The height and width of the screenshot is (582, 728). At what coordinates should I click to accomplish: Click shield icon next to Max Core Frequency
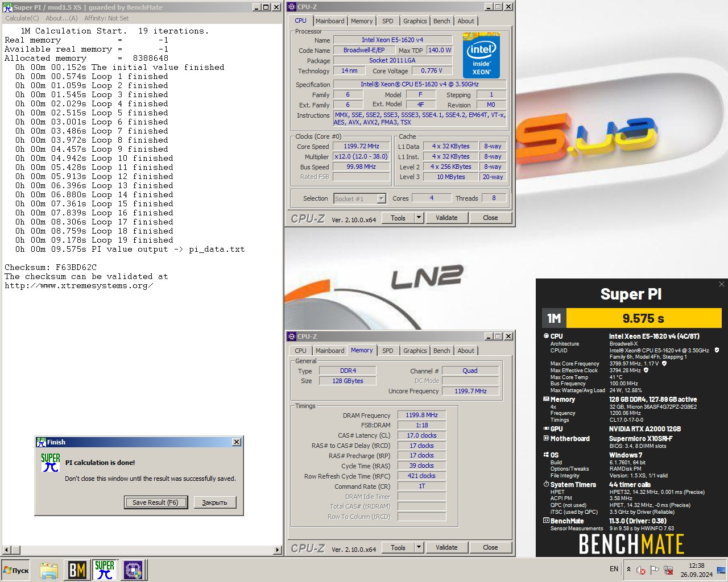point(664,363)
